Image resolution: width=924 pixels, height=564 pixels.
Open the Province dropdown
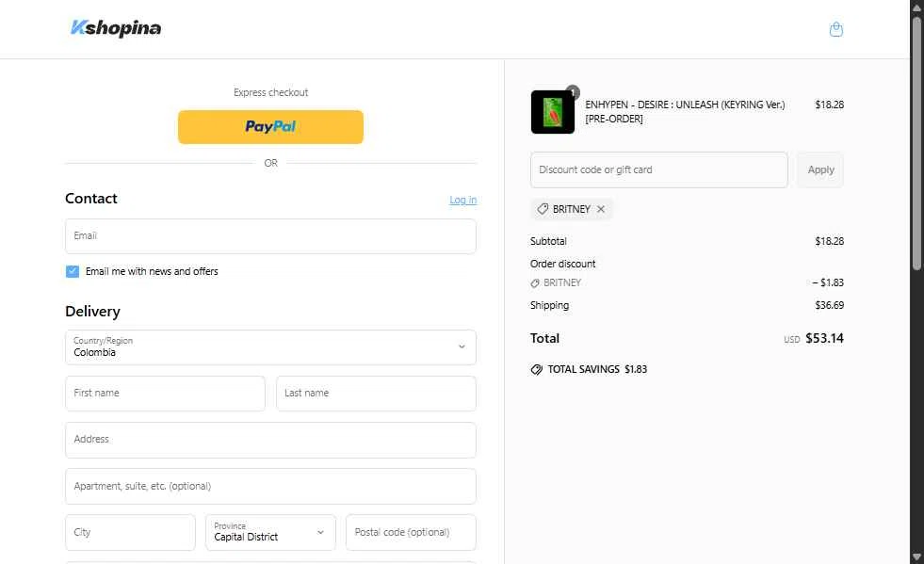[270, 532]
